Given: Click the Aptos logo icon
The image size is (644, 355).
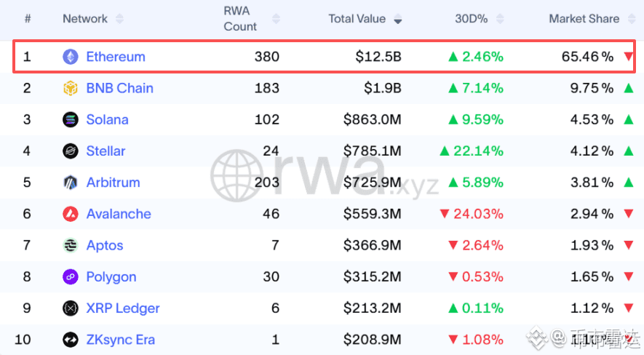Looking at the screenshot, I should [x=71, y=246].
